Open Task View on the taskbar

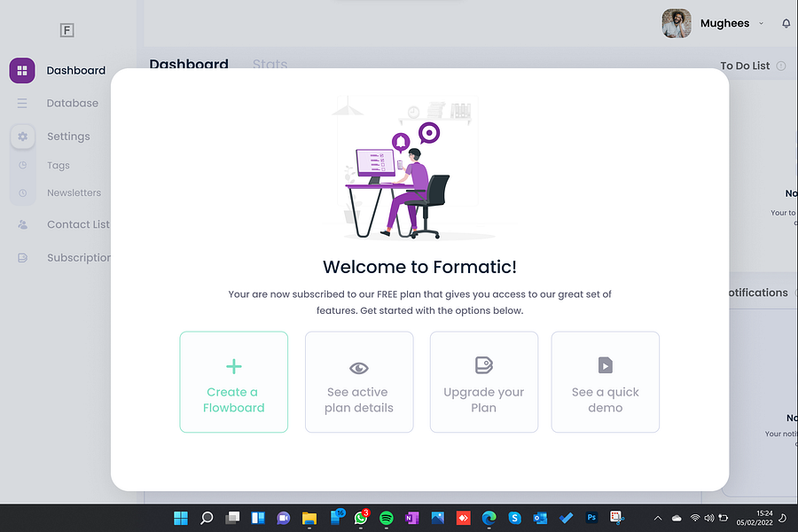232,518
